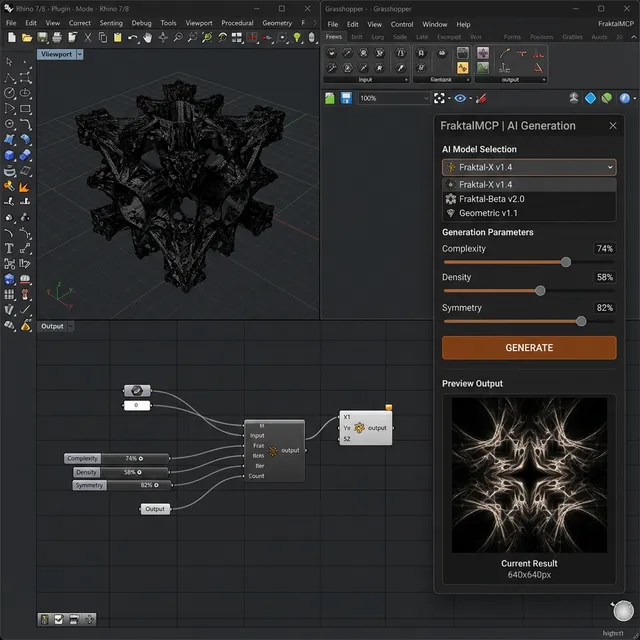Adjust the Density slider handle in FraktalMCP panel

pyautogui.click(x=540, y=291)
